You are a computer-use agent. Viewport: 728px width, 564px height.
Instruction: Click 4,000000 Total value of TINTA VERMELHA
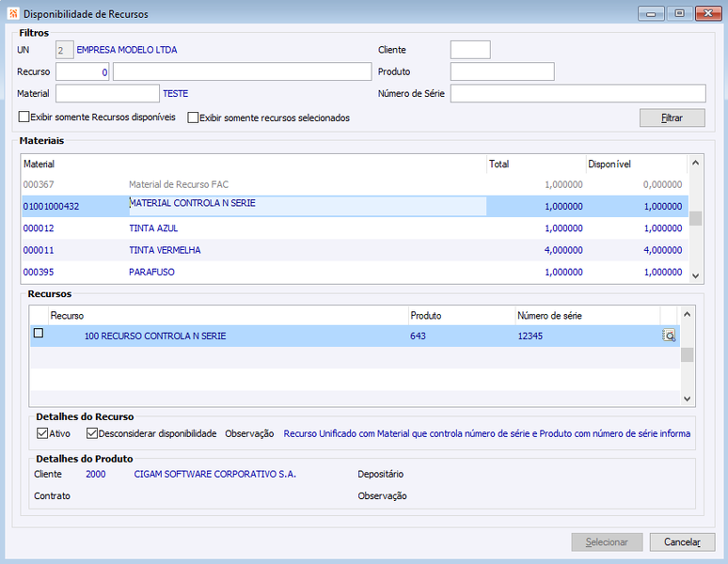click(x=563, y=250)
